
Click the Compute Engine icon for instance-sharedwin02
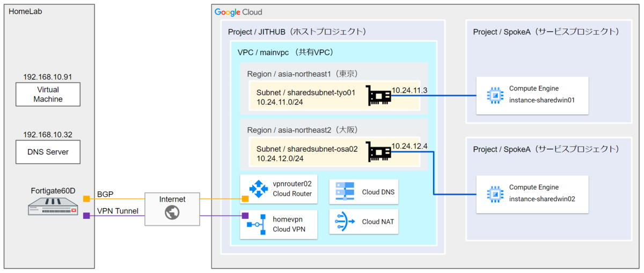tap(493, 194)
